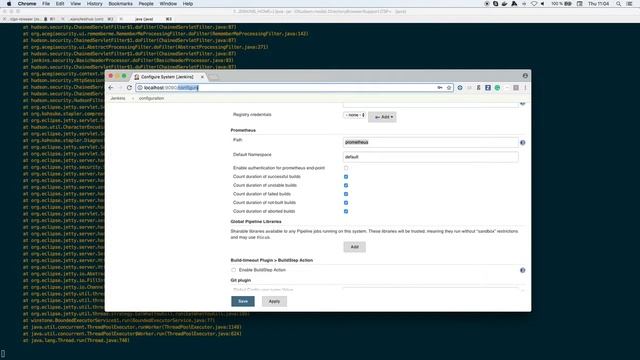Select the java terminal tab behind
The height and width of the screenshot is (360, 640).
click(x=144, y=19)
